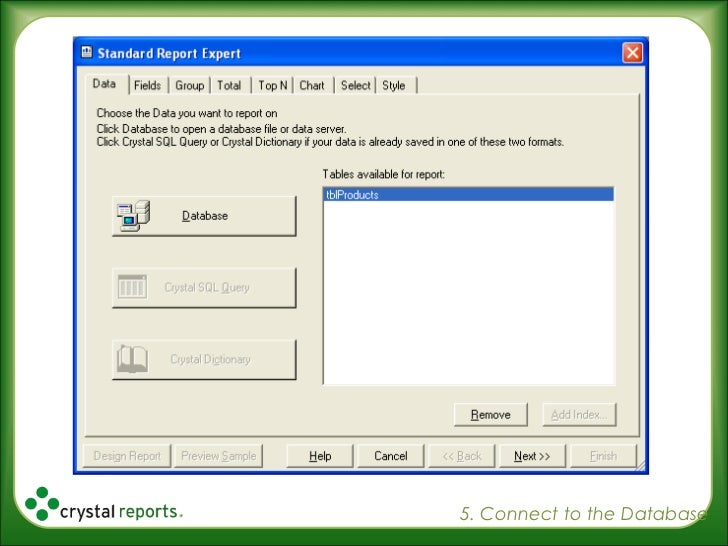Viewport: 728px width, 546px height.
Task: Click the Finish button
Action: [x=603, y=456]
